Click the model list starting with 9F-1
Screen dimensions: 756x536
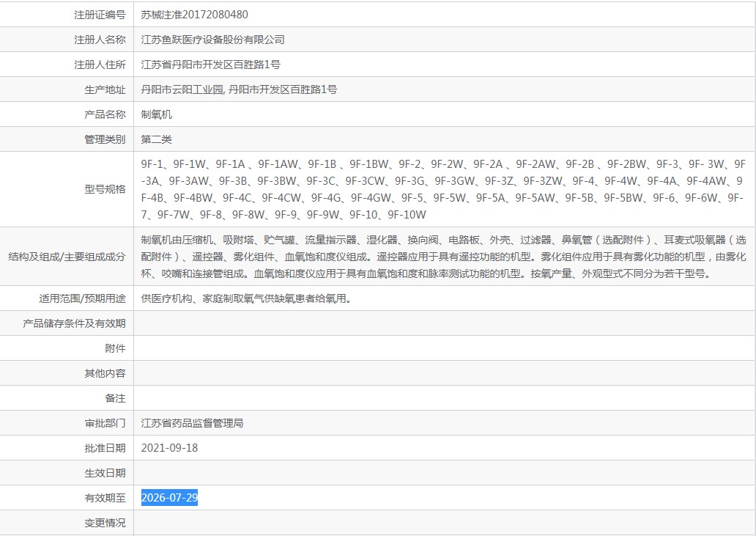444,189
